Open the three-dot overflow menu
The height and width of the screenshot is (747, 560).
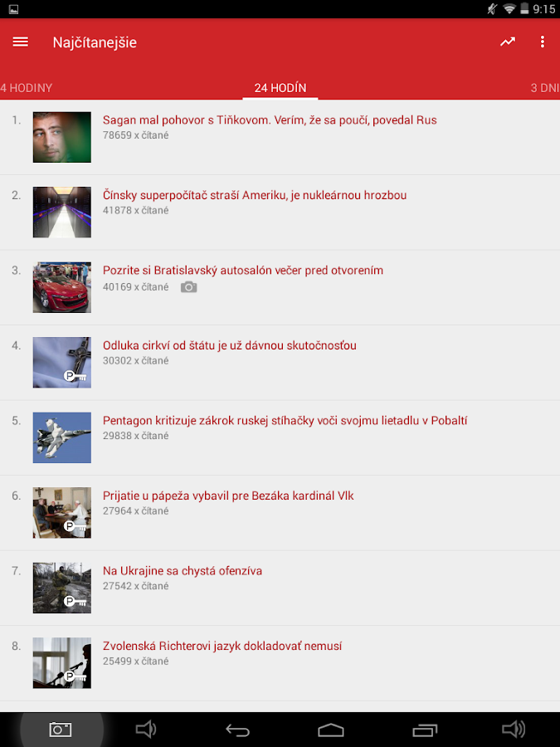pyautogui.click(x=543, y=42)
